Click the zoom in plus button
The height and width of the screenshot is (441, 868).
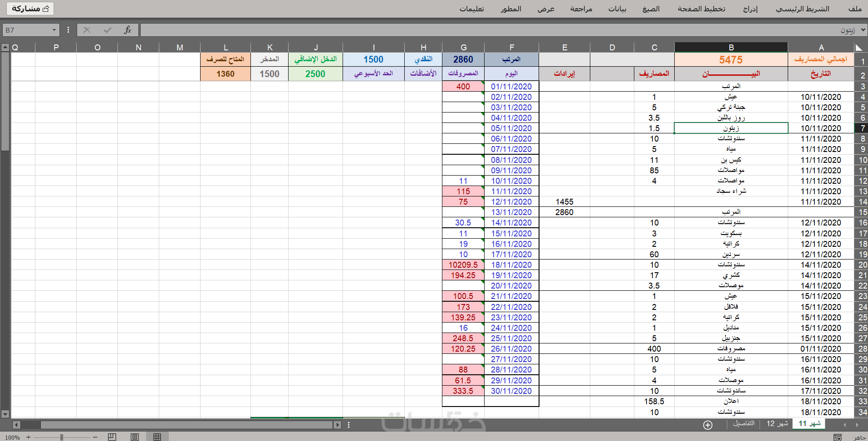point(28,437)
